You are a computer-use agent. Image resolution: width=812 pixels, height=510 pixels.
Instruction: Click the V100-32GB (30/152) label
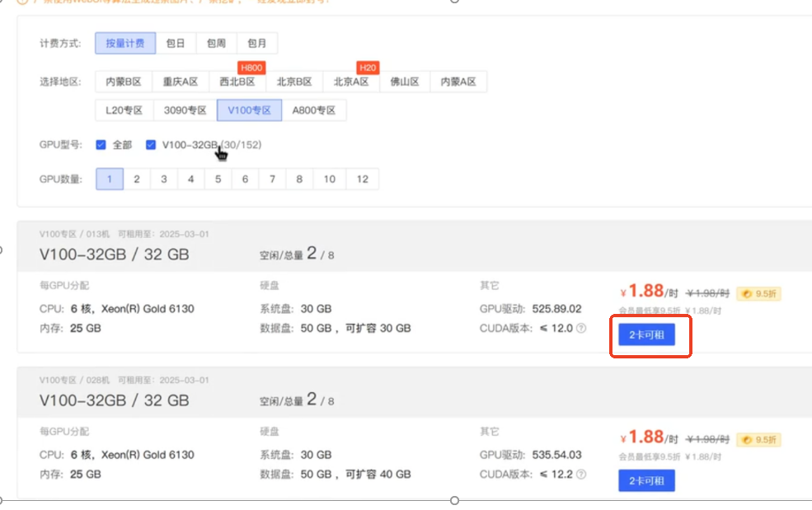212,145
